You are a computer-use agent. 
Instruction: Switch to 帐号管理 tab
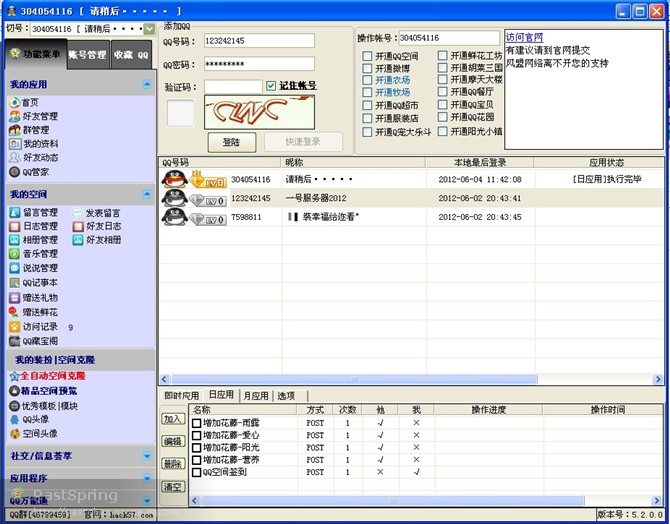point(88,55)
